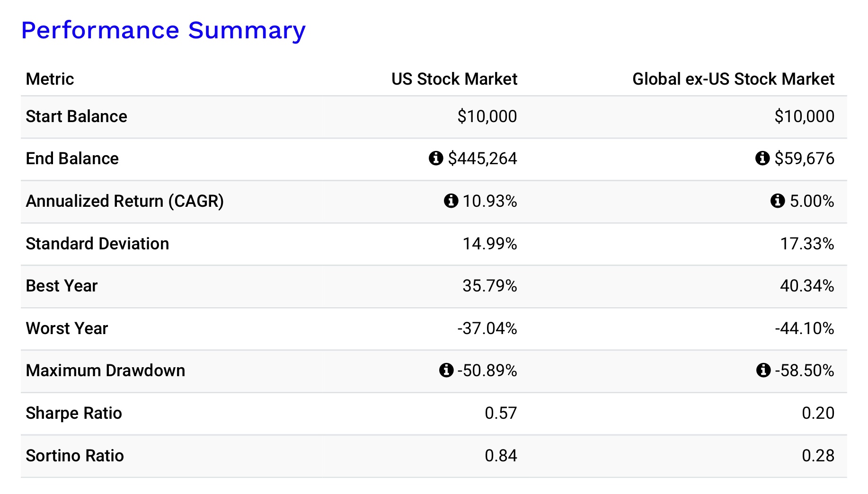Click the Performance Summary heading
The height and width of the screenshot is (494, 868).
click(163, 30)
